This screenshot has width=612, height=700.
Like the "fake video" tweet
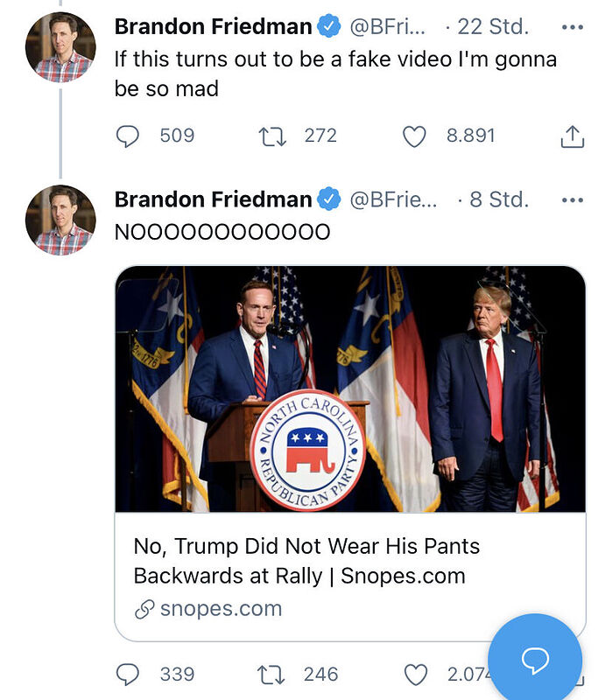(x=414, y=136)
